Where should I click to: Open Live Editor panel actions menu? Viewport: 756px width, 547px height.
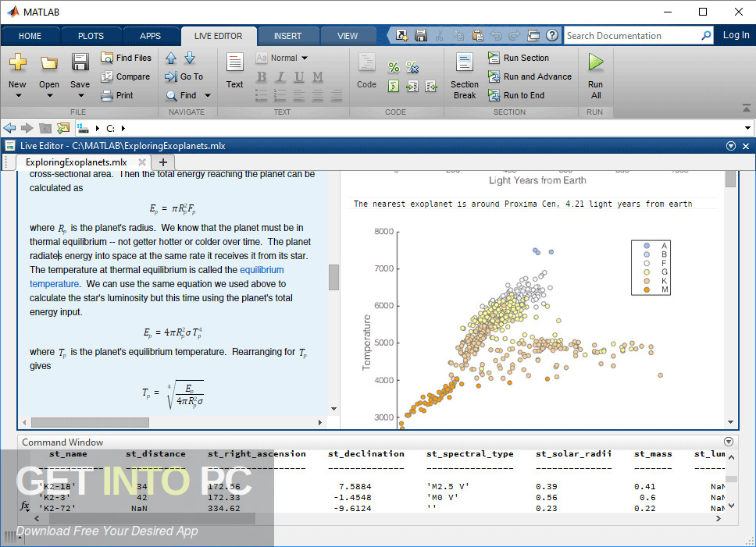point(731,146)
